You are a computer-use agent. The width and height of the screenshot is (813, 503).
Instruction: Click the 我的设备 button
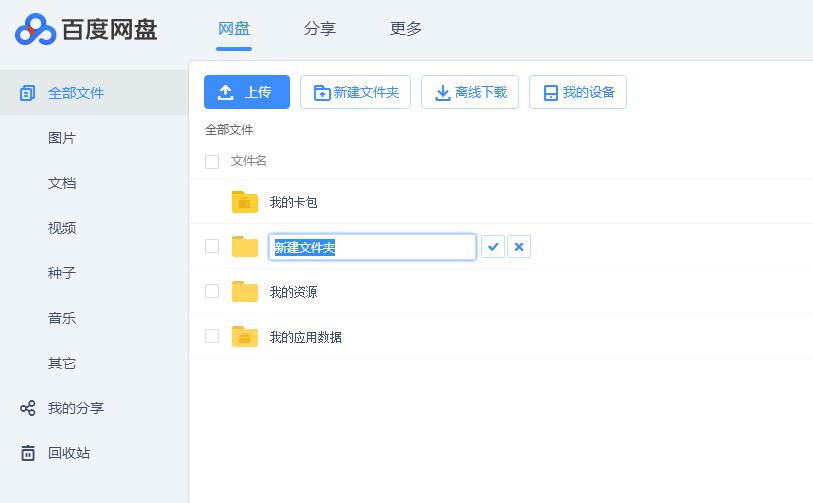click(577, 92)
